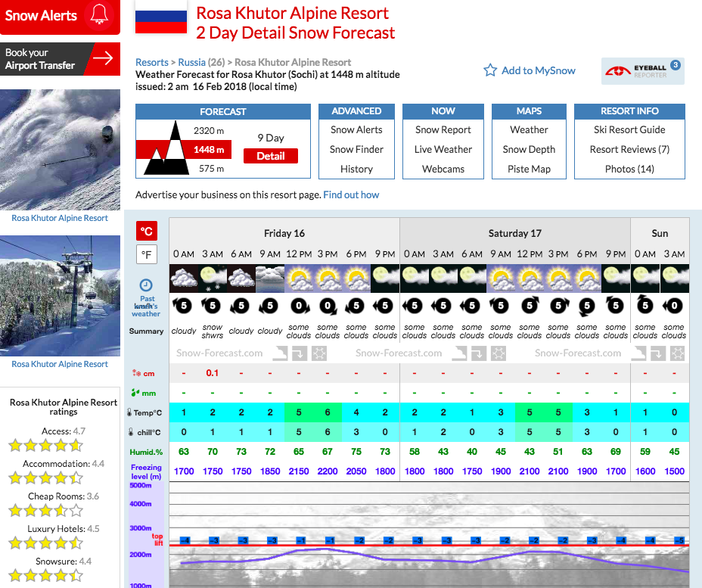Click Friday 9 AM cloudy weather icon
The image size is (702, 588).
270,278
